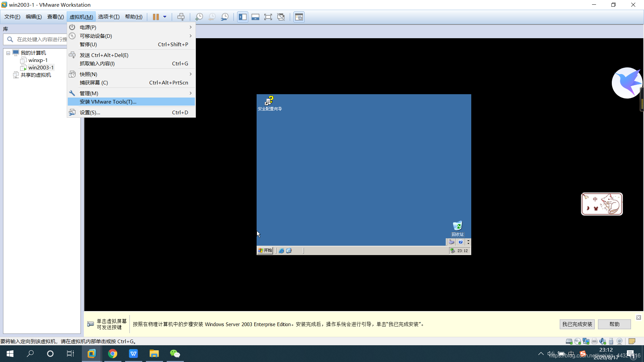Click the blue bird floating widget
This screenshot has width=644, height=362.
(627, 83)
